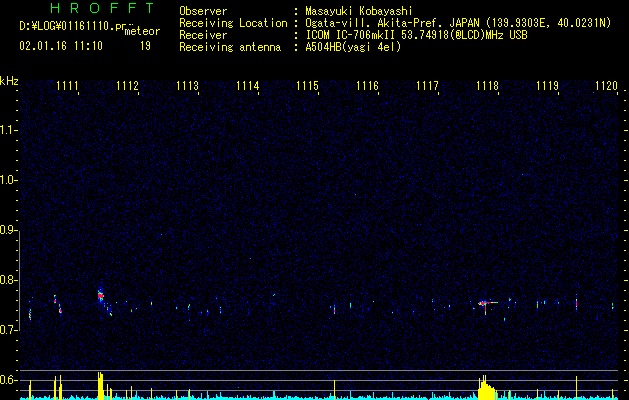Click the 1.1 kHz frequency label
The height and width of the screenshot is (400, 629).
click(8, 130)
